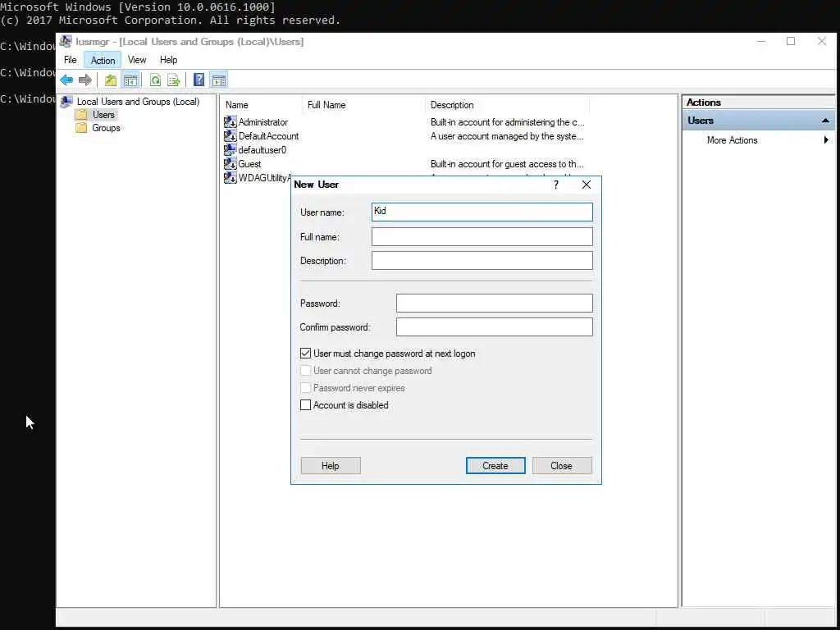The height and width of the screenshot is (630, 840).
Task: Click the Full name input field
Action: click(482, 237)
